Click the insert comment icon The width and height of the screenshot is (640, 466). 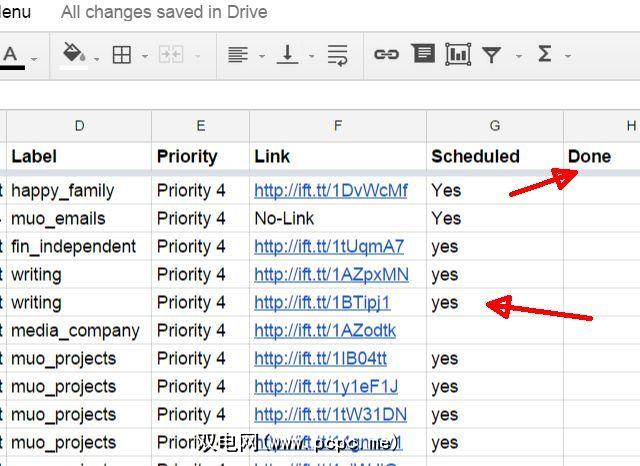coord(423,54)
